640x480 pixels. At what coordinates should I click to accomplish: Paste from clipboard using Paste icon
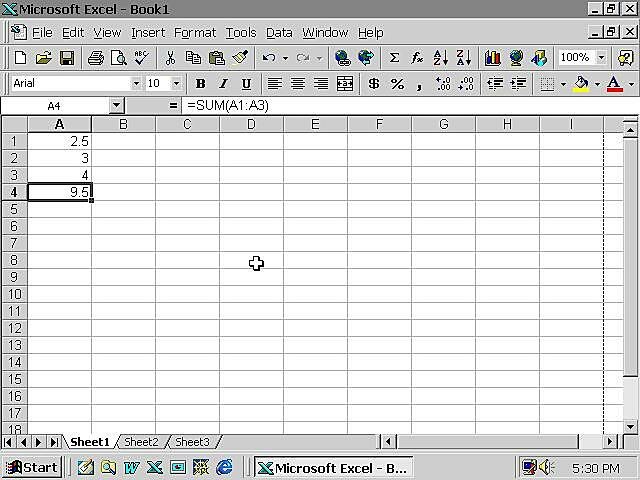[217, 58]
